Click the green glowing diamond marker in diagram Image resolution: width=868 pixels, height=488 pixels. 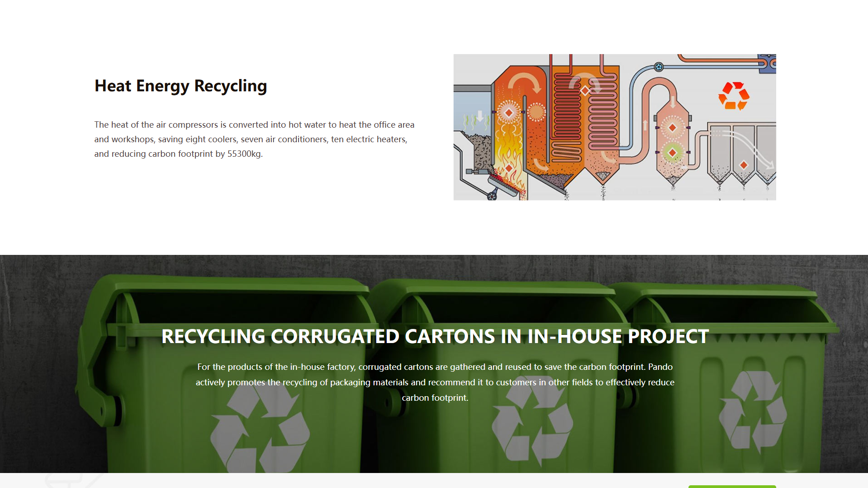[672, 153]
